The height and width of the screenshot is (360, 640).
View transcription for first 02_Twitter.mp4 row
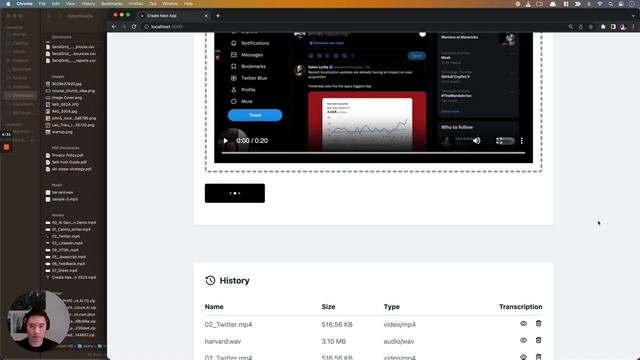click(x=523, y=324)
